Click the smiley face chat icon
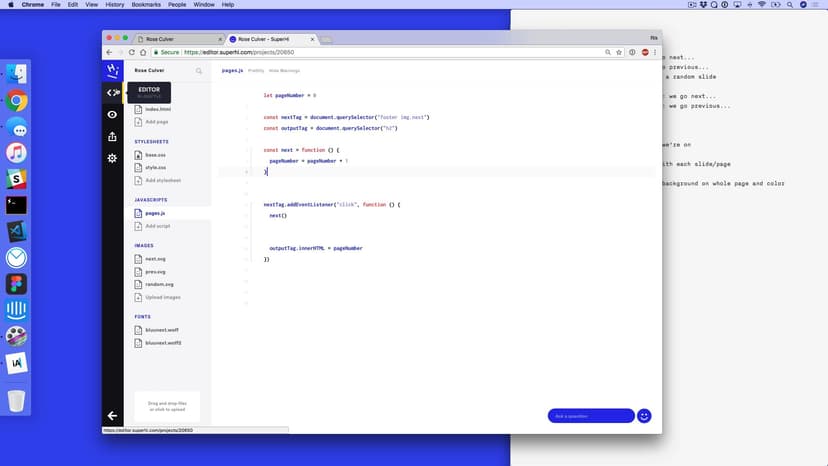 (x=644, y=416)
